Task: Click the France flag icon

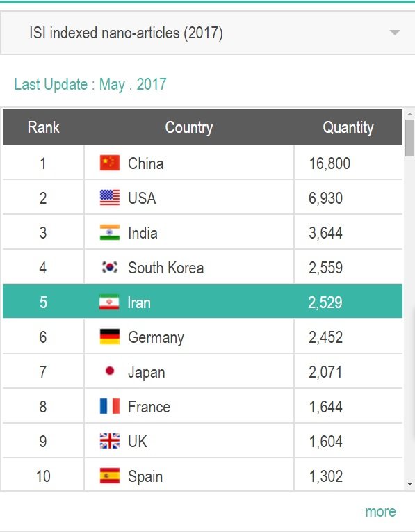Action: pos(110,406)
